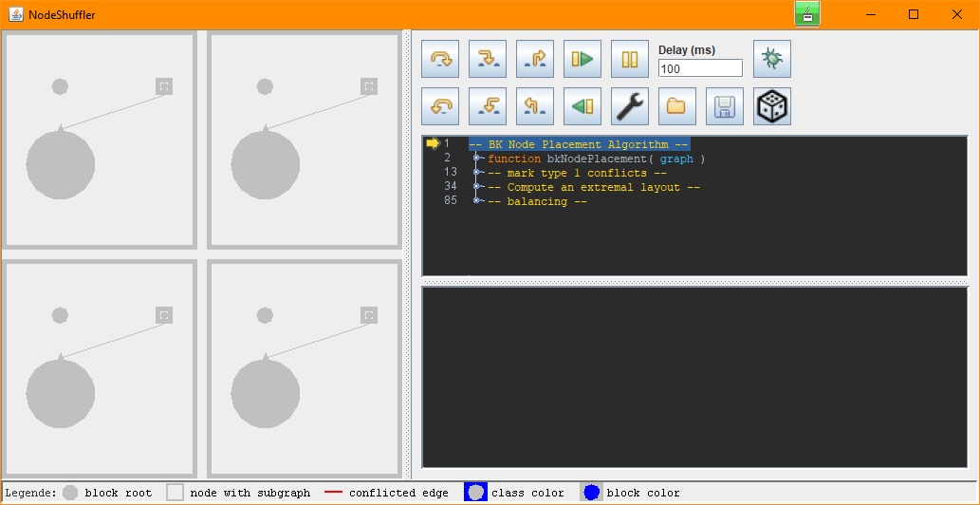This screenshot has height=505, width=980.
Task: Click the Legende label in status bar
Action: (x=31, y=493)
